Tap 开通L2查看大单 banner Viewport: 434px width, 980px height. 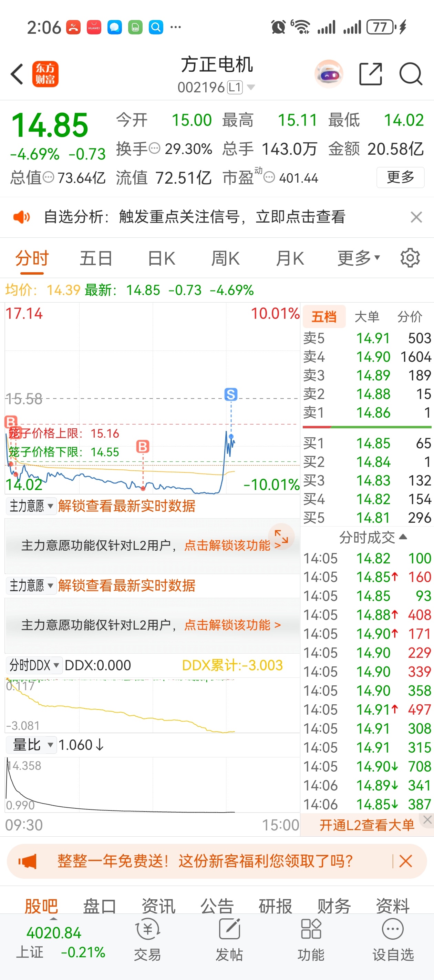[367, 825]
